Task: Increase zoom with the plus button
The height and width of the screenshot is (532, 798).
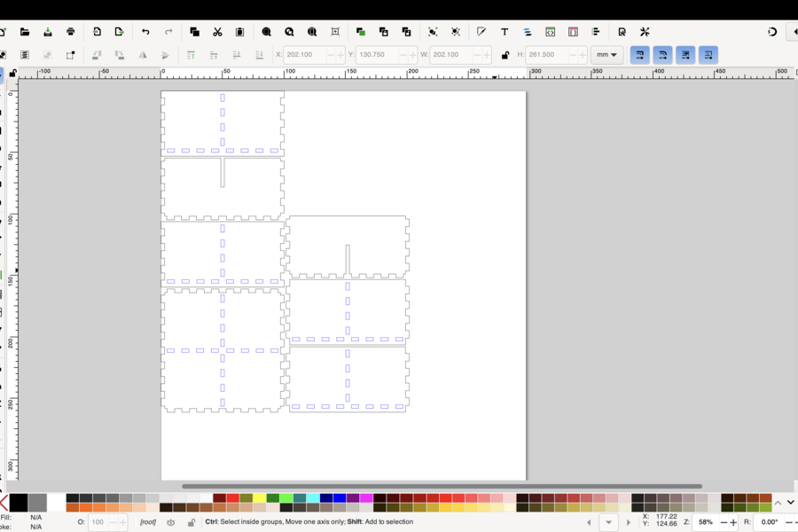Action: (x=733, y=522)
